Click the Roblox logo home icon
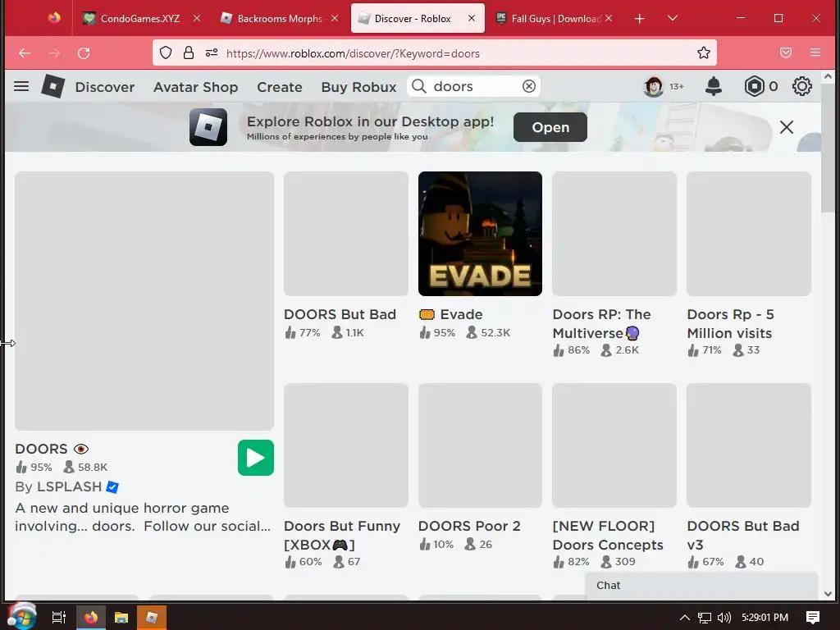Image resolution: width=840 pixels, height=630 pixels. click(x=53, y=86)
